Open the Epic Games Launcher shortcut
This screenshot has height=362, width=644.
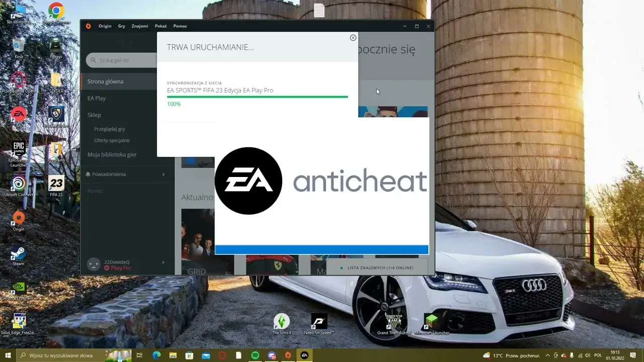pyautogui.click(x=19, y=151)
